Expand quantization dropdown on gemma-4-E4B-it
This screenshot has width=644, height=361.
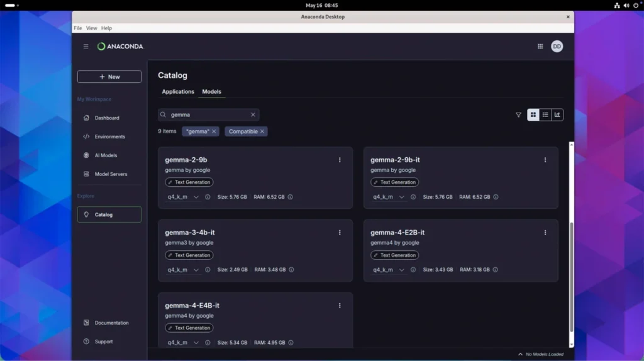(183, 343)
